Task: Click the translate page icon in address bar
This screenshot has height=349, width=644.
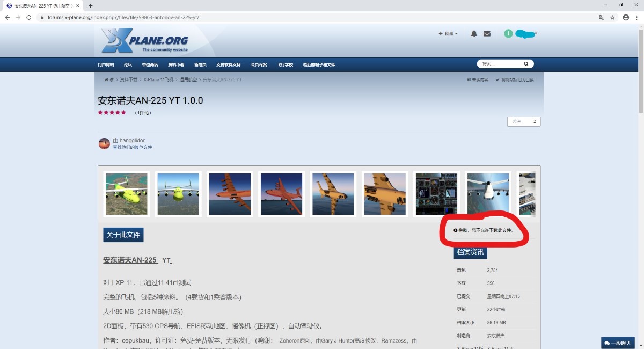Action: (x=602, y=17)
